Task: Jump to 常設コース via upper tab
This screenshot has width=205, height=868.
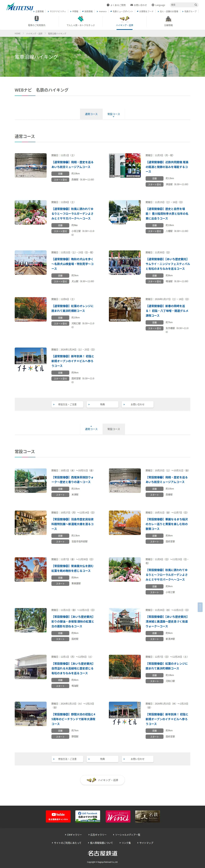Action: coord(114,114)
